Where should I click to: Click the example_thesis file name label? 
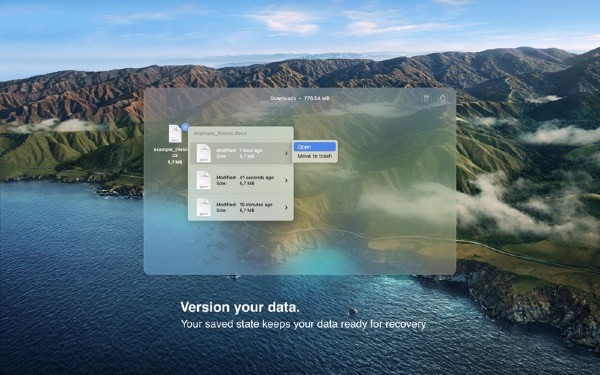point(172,152)
